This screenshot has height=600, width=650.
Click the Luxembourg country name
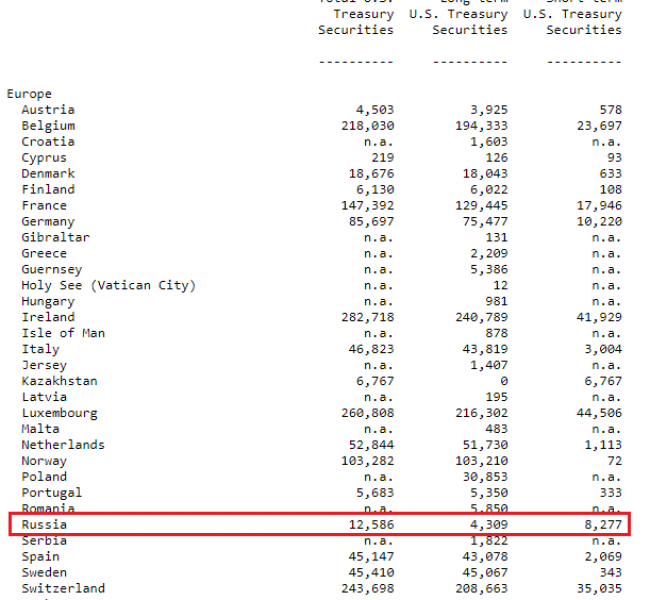click(59, 412)
